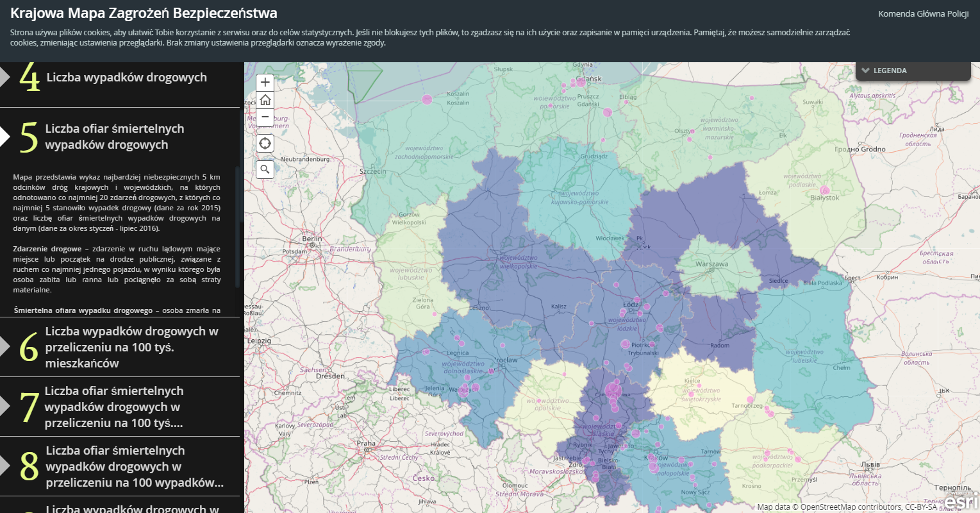Zoom out with the minus button

tap(265, 117)
